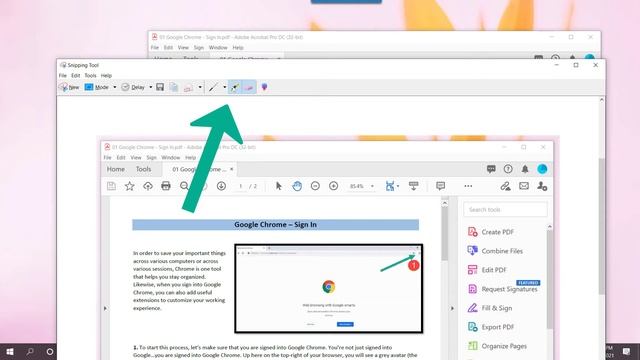Open the Pen options dropdown arrow
Screen dimensions: 640x360
click(x=224, y=87)
